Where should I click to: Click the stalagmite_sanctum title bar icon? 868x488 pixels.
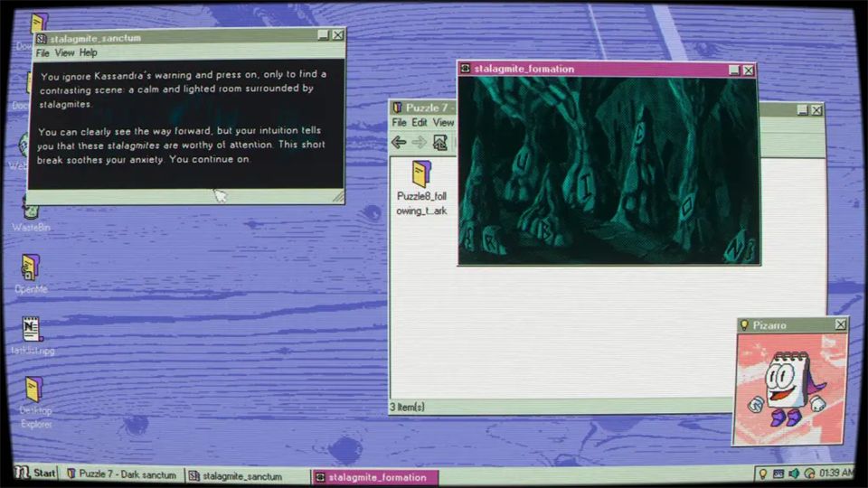click(x=41, y=38)
